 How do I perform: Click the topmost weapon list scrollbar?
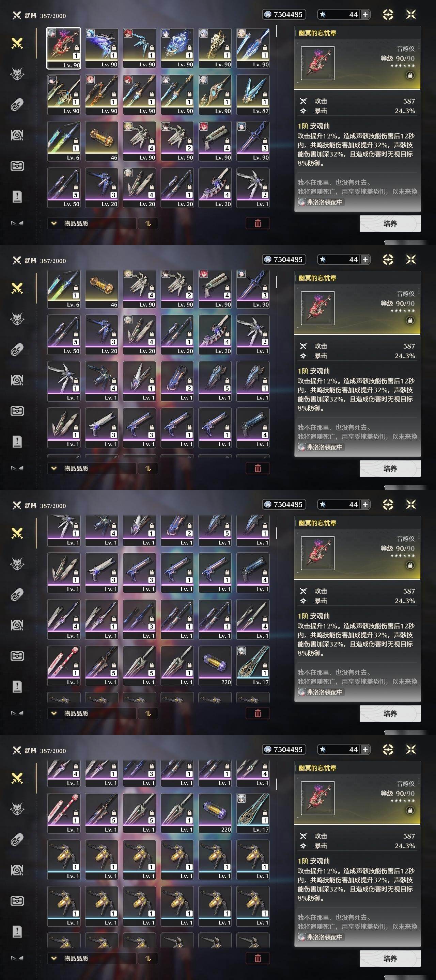pos(277,31)
